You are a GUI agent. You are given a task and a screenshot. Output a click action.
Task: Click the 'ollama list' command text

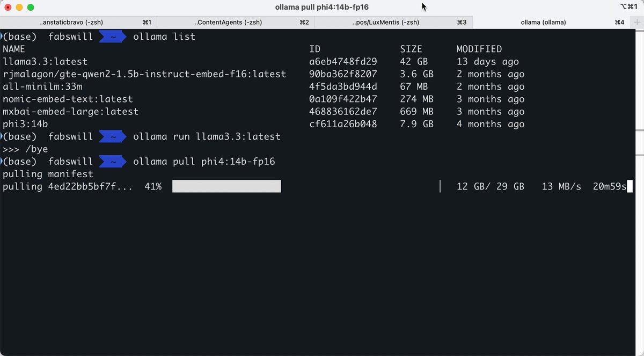point(164,37)
